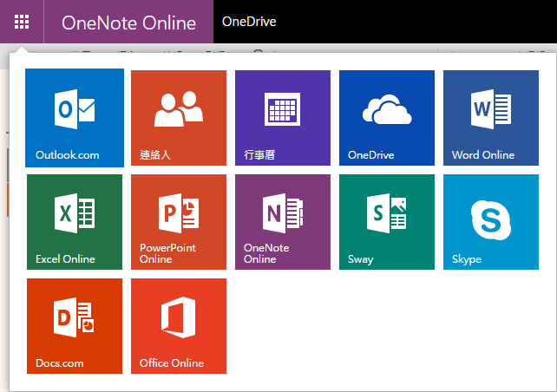Screen dimensions: 557x392
Task: Launch the Skype tile
Action: click(491, 222)
